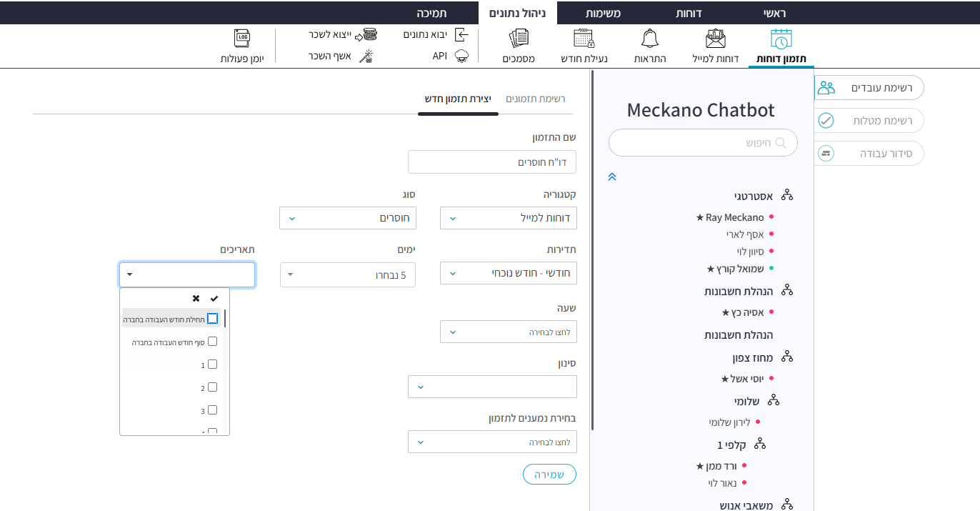This screenshot has width=980, height=511.
Task: Check the סוף חודש העבודה בחברה checkbox
Action: (212, 342)
